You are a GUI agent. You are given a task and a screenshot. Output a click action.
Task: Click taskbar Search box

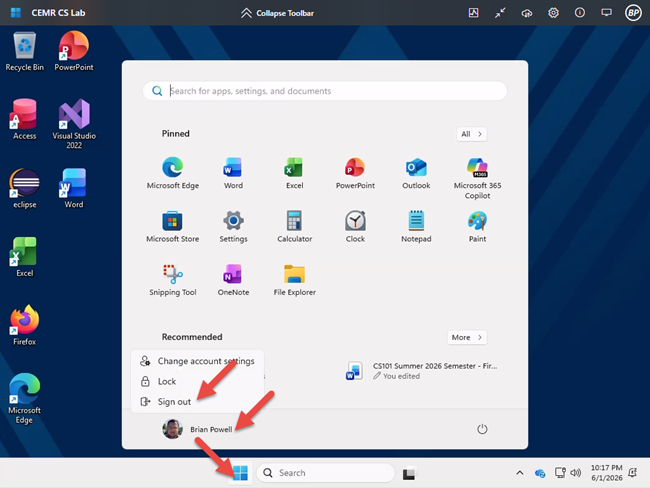tap(325, 473)
